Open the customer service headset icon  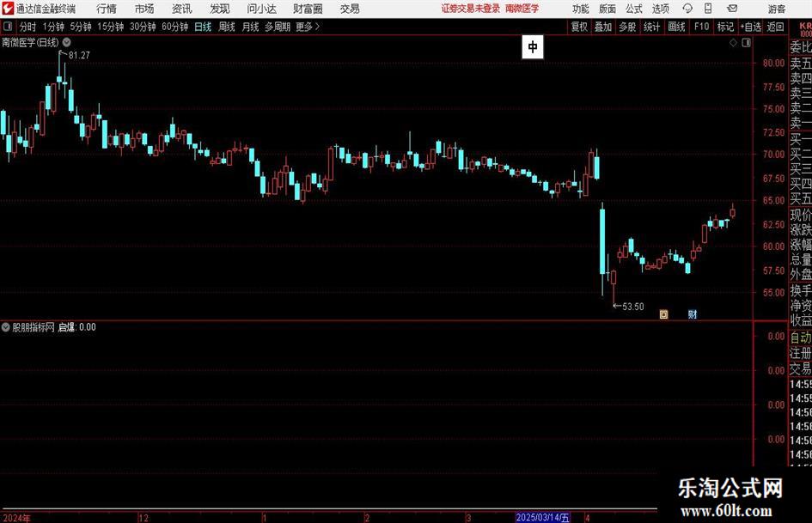687,9
